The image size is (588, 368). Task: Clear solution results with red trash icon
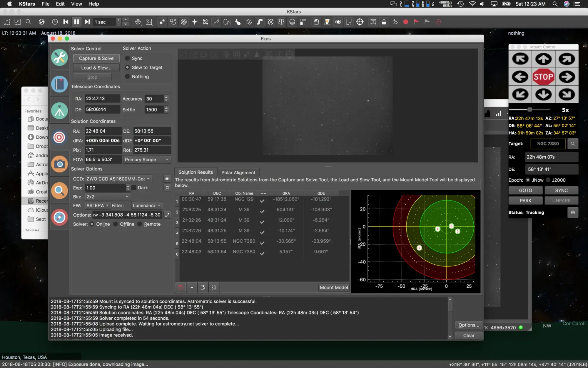(181, 287)
